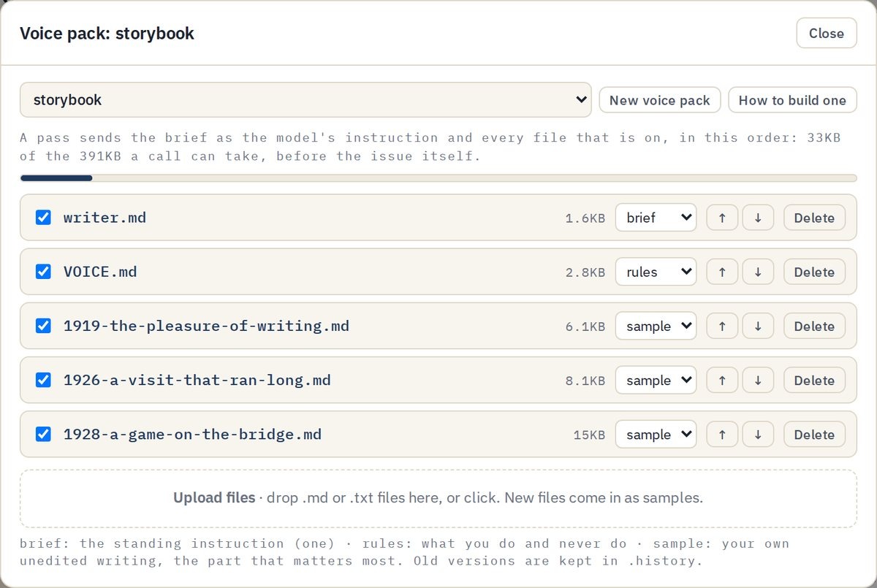Viewport: 877px width, 588px height.
Task: Open sample dropdown for 1919-the-pleasure-of-writing.md
Action: pyautogui.click(x=656, y=326)
